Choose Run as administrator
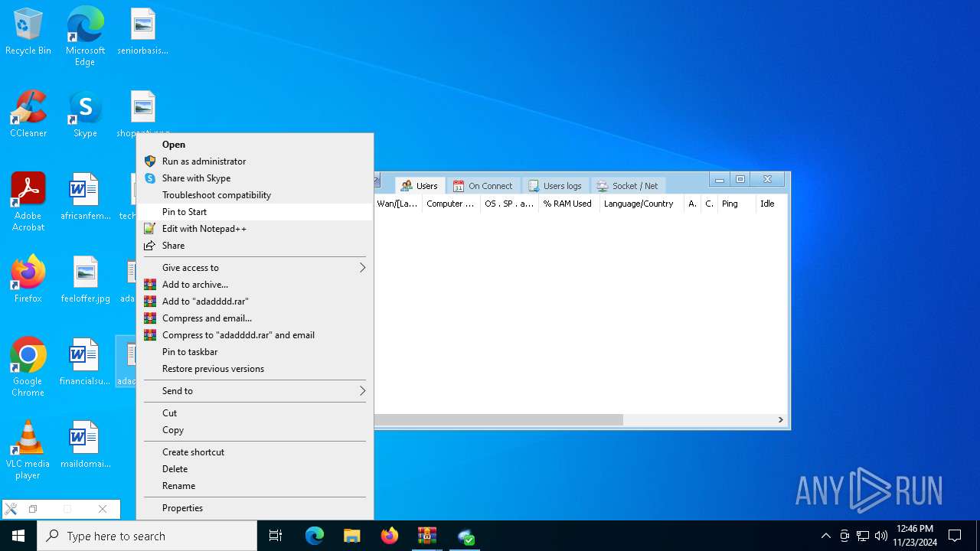Screen dimensions: 980x551 pos(255,161)
